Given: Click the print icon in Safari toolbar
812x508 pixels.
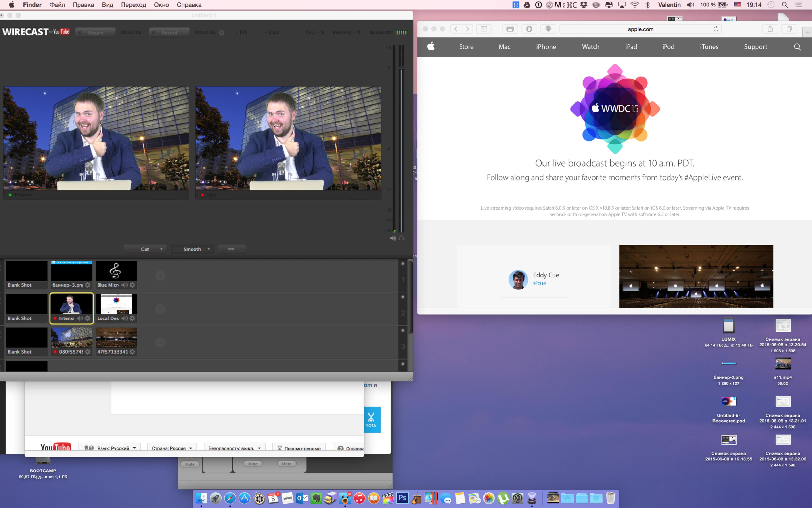Looking at the screenshot, I should click(x=510, y=29).
